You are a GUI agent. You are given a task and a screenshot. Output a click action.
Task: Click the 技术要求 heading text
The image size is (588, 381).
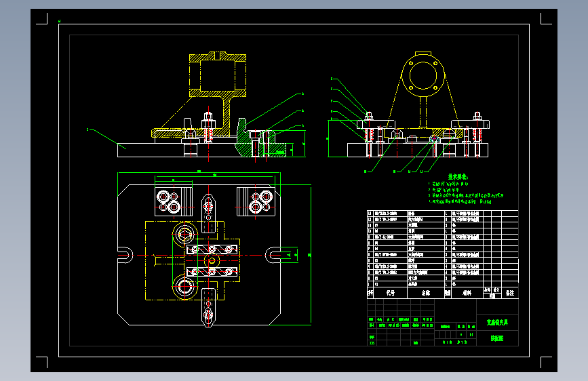tap(458, 177)
